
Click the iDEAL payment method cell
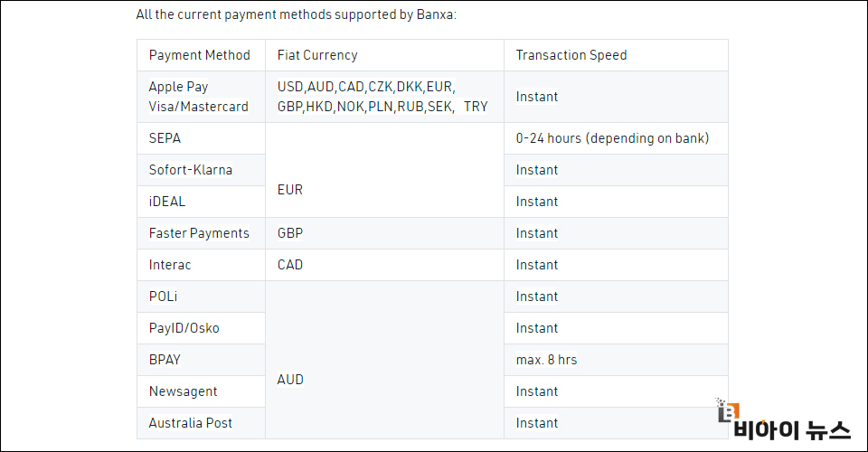point(201,202)
